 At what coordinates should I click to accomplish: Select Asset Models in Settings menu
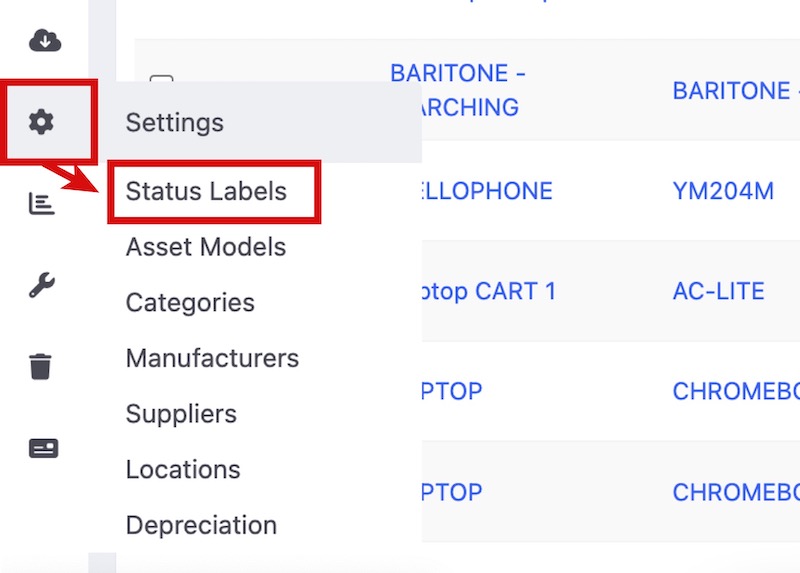pyautogui.click(x=206, y=247)
